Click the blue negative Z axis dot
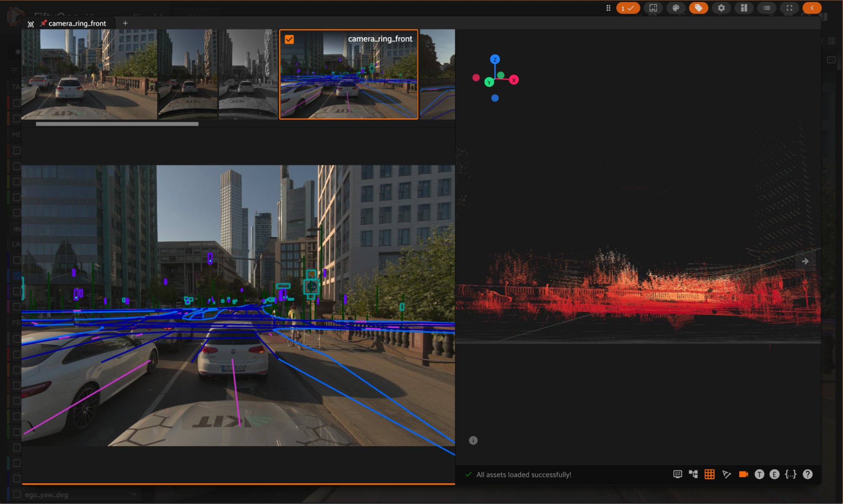This screenshot has height=504, width=843. point(495,98)
